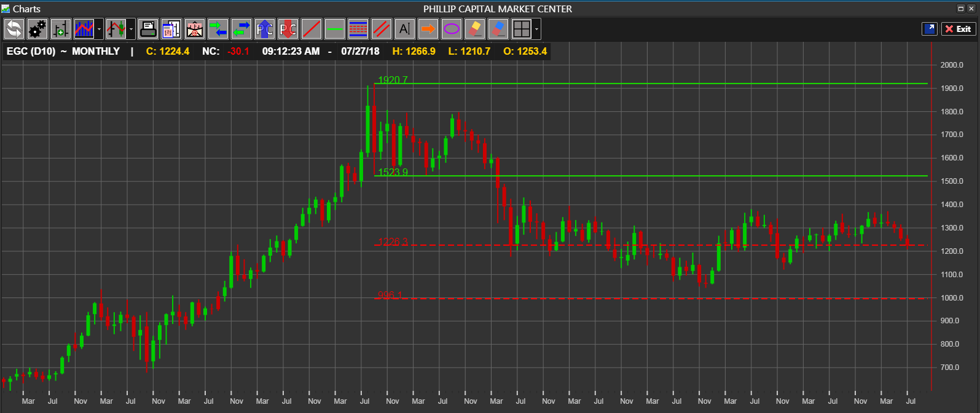Click the close price C: 1224.4
This screenshot has height=413, width=980.
click(x=168, y=51)
